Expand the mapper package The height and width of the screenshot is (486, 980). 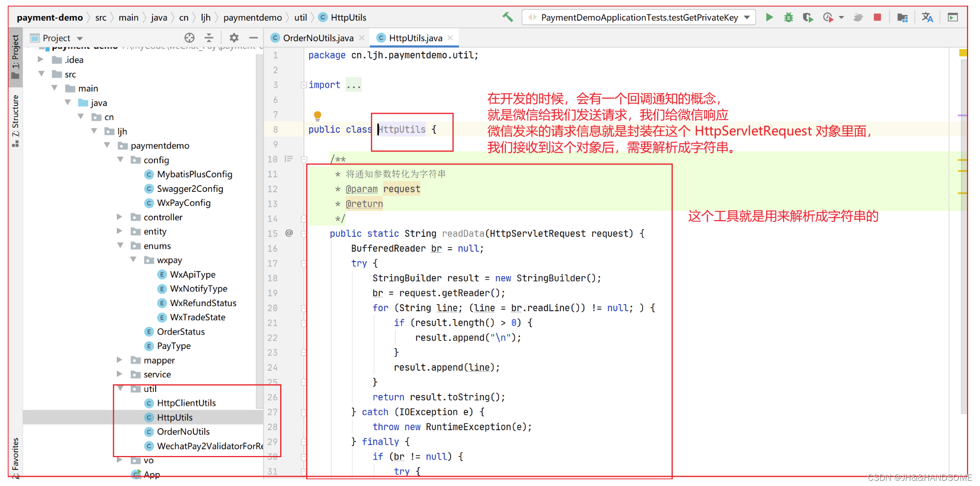point(120,360)
